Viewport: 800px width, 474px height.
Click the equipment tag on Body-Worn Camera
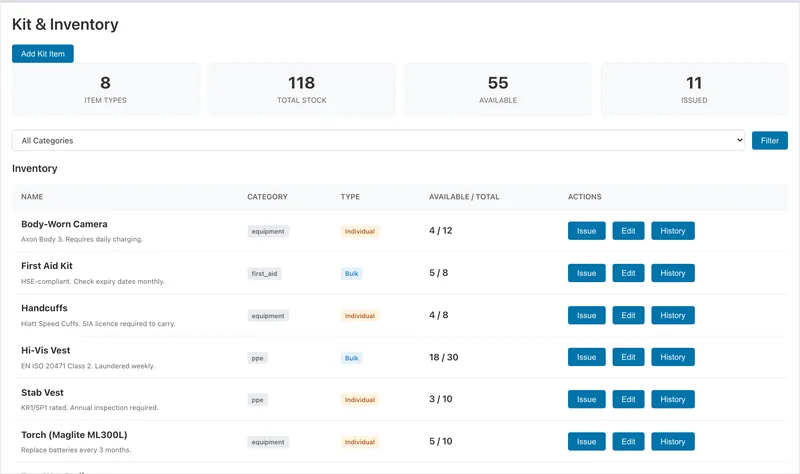pos(268,231)
